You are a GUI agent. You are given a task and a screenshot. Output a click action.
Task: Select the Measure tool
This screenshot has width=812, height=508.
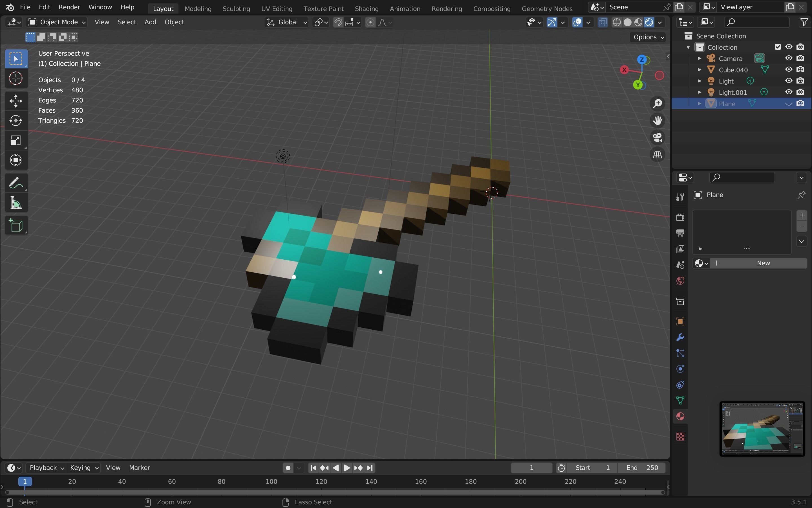pos(16,203)
